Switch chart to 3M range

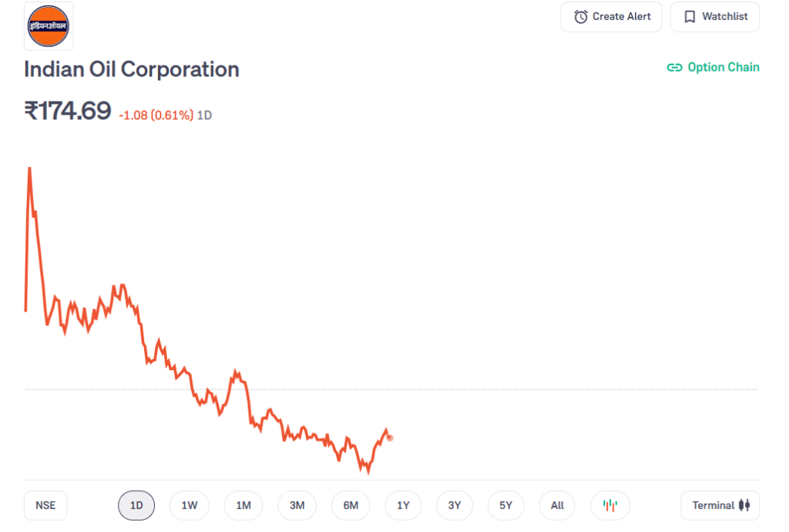[297, 505]
